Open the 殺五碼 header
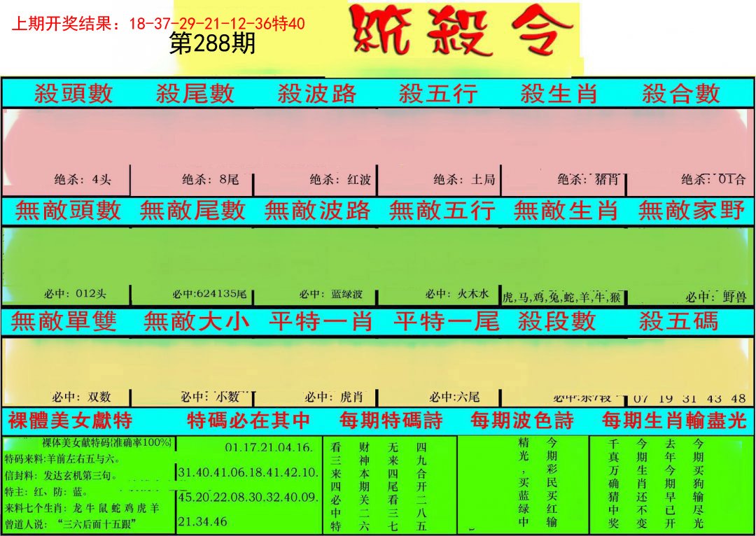 (678, 321)
